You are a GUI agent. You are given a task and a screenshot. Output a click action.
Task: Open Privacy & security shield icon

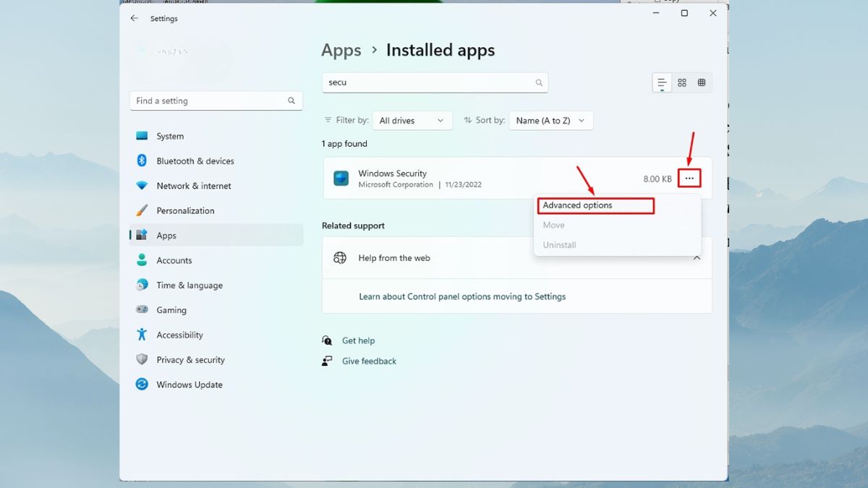pos(142,359)
